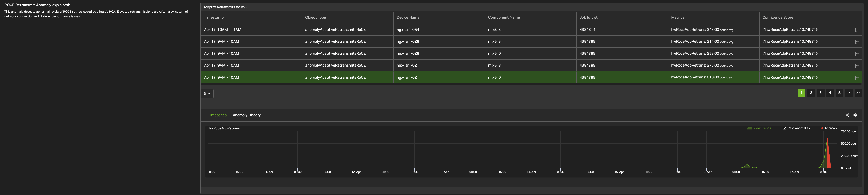Go to page 2 of results
The image size is (868, 195).
(x=811, y=93)
